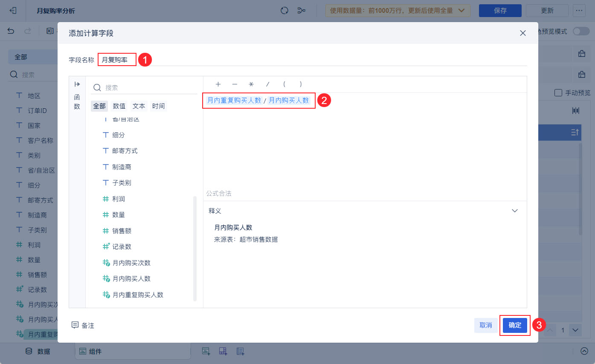The image size is (595, 364).
Task: Click the undo arrow behind the dialog
Action: tap(11, 31)
